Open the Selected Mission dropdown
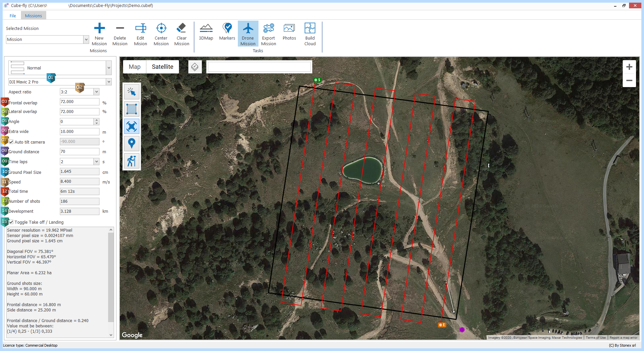This screenshot has width=644, height=351. [86, 40]
